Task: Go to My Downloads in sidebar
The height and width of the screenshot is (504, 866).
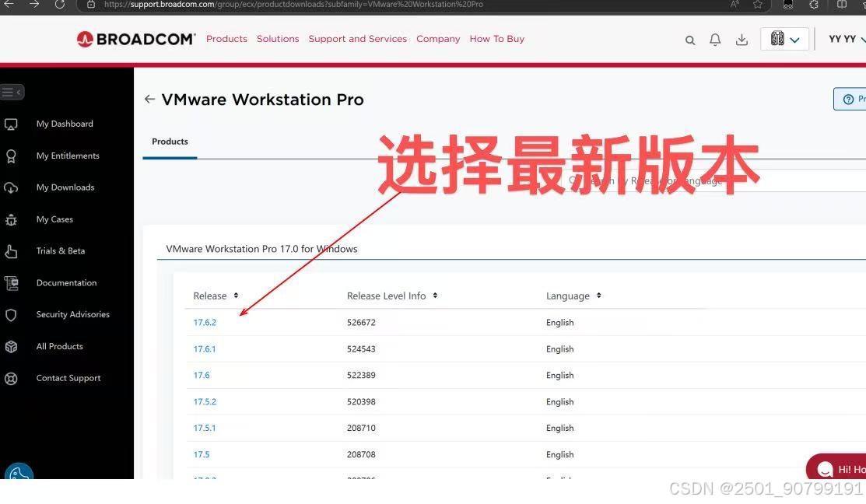Action: (65, 187)
